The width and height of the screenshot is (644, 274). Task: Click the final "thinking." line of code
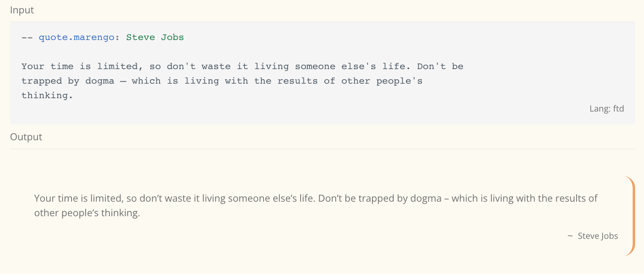47,95
